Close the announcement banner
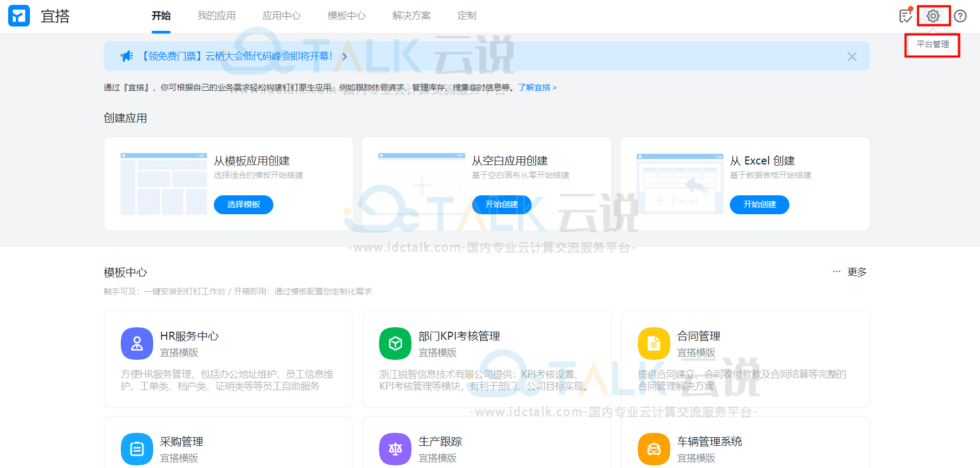Viewport: 980px width, 468px height. [x=852, y=56]
